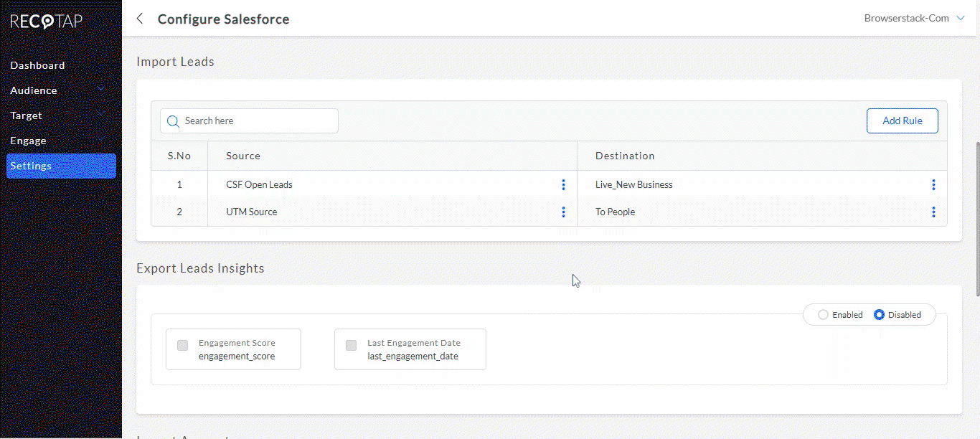980x439 pixels.
Task: Open options menu for To People destination
Action: [933, 212]
